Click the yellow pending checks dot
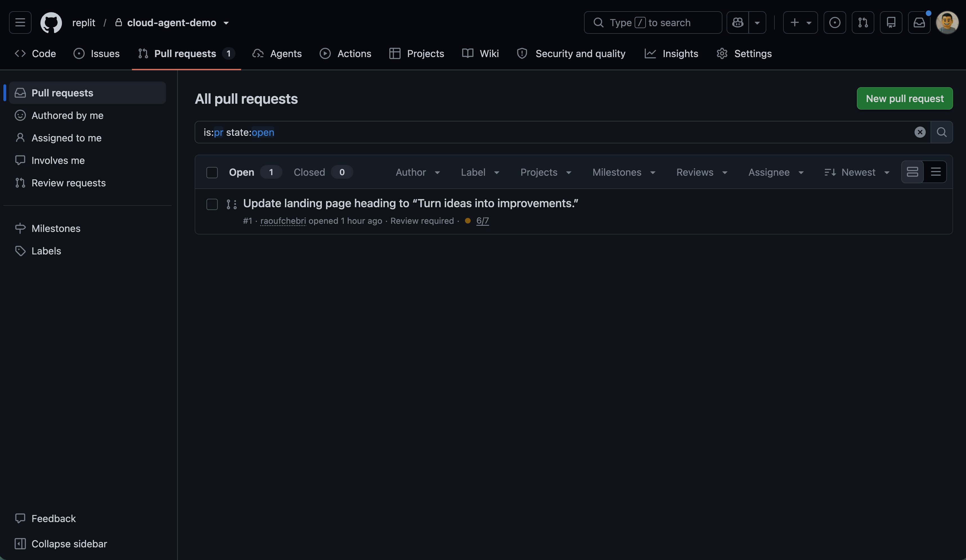This screenshot has width=966, height=560. pyautogui.click(x=468, y=221)
